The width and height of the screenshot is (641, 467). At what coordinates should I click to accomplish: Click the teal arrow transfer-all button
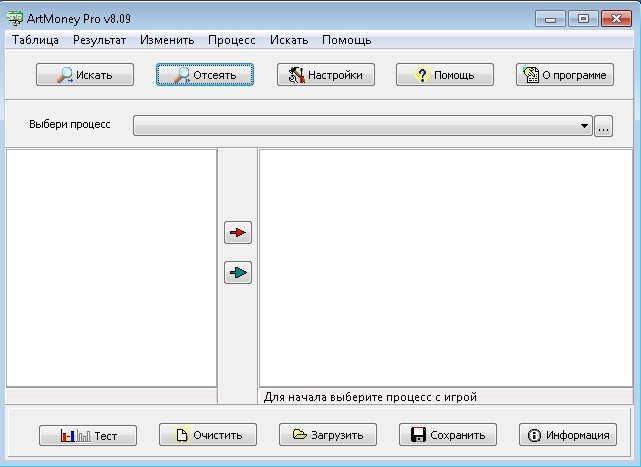point(237,272)
